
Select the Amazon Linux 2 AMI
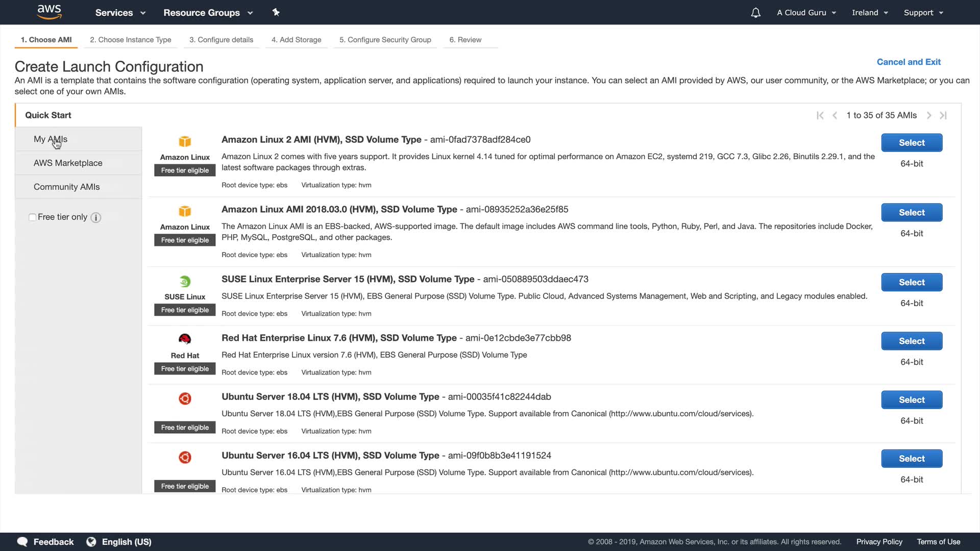(x=912, y=143)
